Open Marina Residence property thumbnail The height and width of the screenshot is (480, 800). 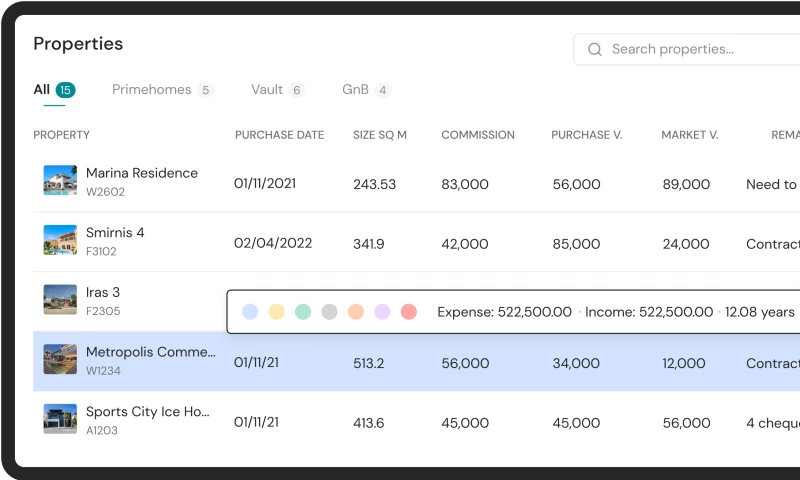60,180
